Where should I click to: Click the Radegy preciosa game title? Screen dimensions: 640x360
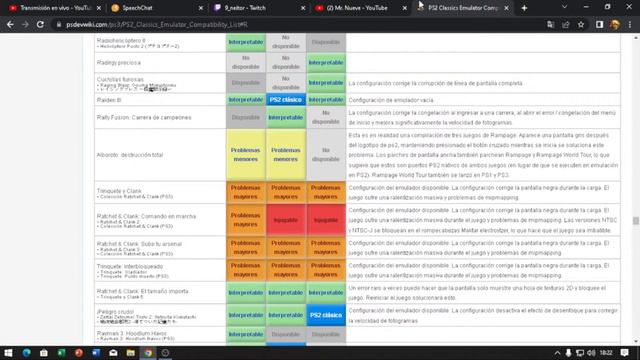[119, 62]
